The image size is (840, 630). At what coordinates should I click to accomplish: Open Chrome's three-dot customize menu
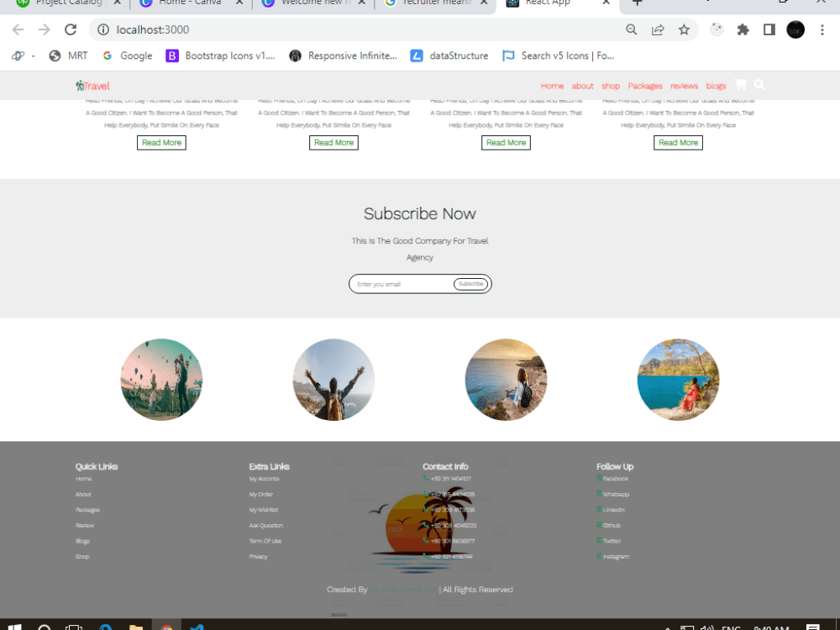pos(821,29)
